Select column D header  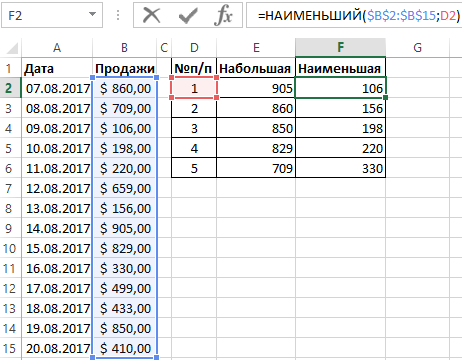(194, 48)
